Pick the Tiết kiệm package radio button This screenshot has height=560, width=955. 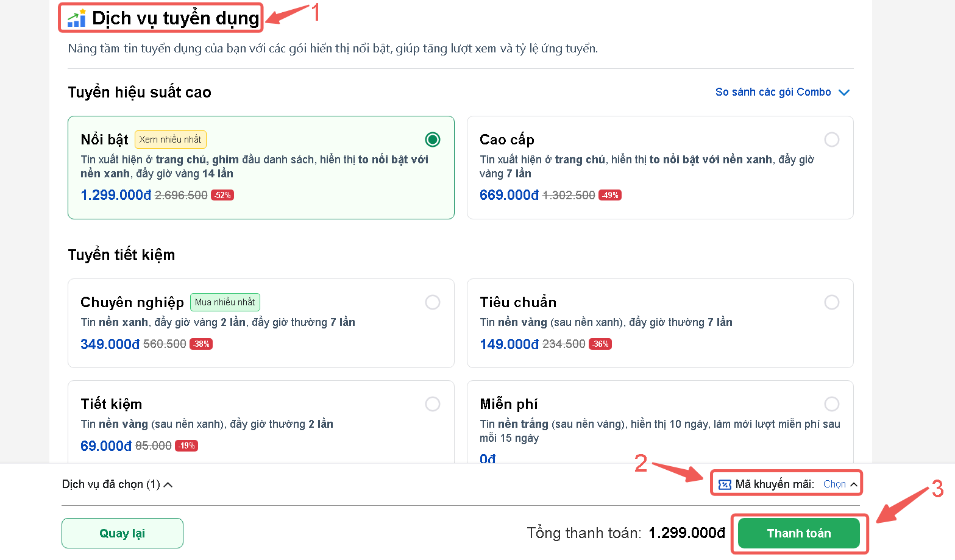coord(433,404)
